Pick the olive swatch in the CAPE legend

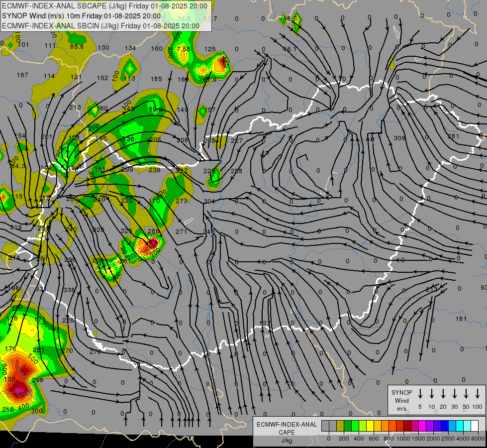click(x=340, y=426)
